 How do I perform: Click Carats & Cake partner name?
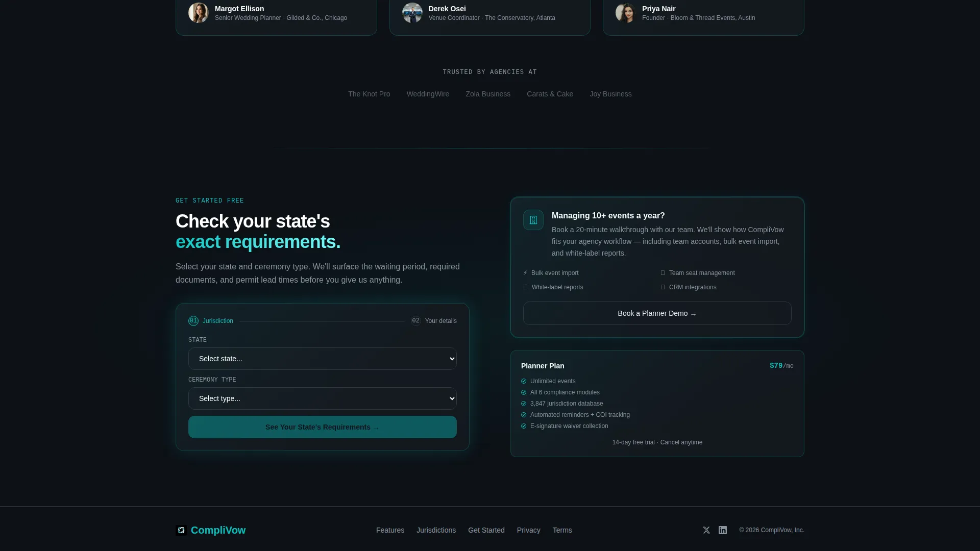coord(550,94)
